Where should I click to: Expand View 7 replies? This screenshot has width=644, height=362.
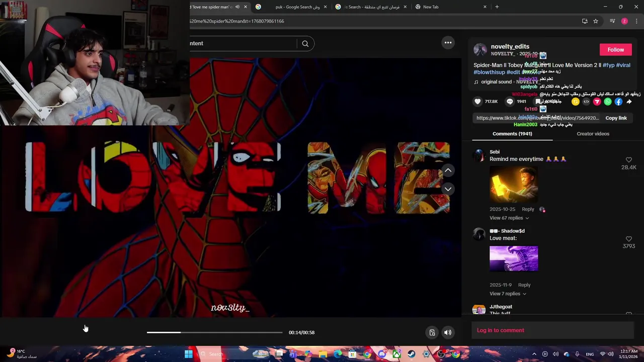pos(508,294)
